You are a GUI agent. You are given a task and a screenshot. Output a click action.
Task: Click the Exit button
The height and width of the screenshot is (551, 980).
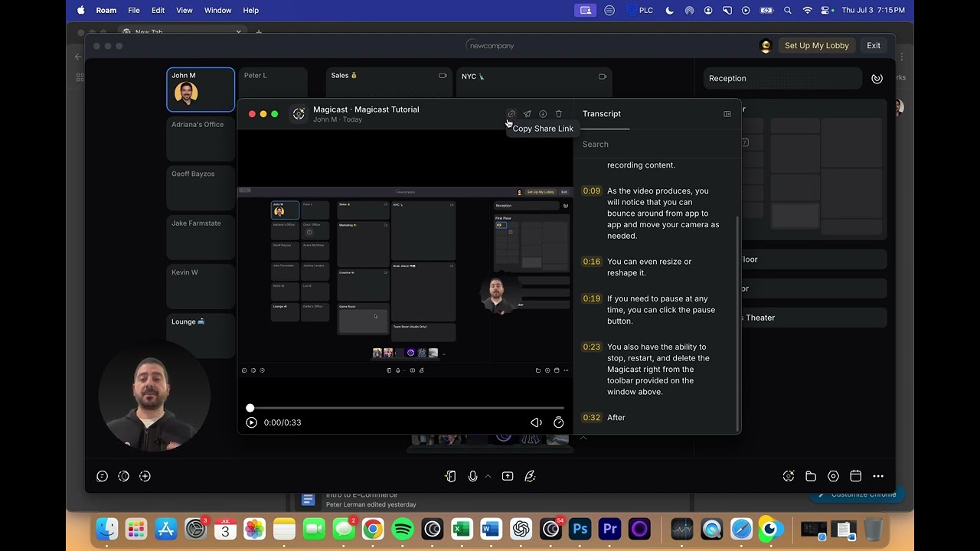(x=874, y=46)
